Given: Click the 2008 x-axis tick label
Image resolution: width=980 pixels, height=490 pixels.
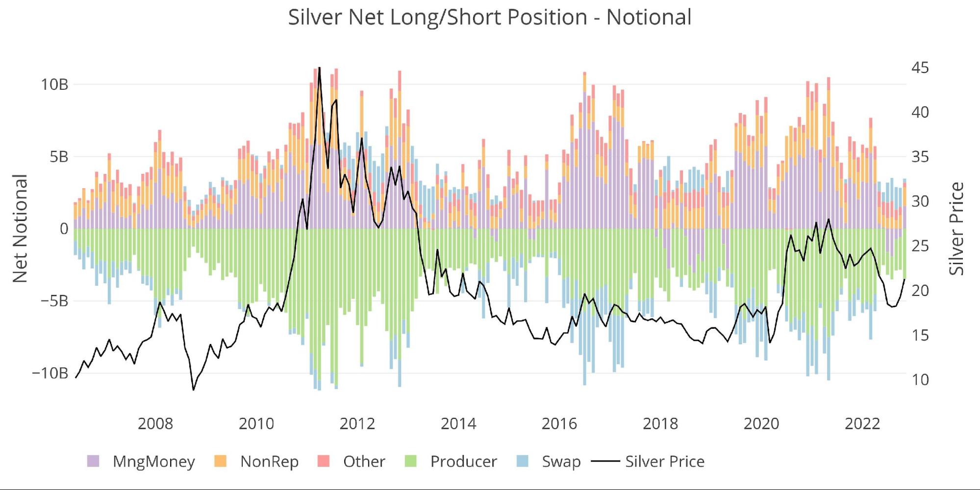Looking at the screenshot, I should pyautogui.click(x=155, y=423).
